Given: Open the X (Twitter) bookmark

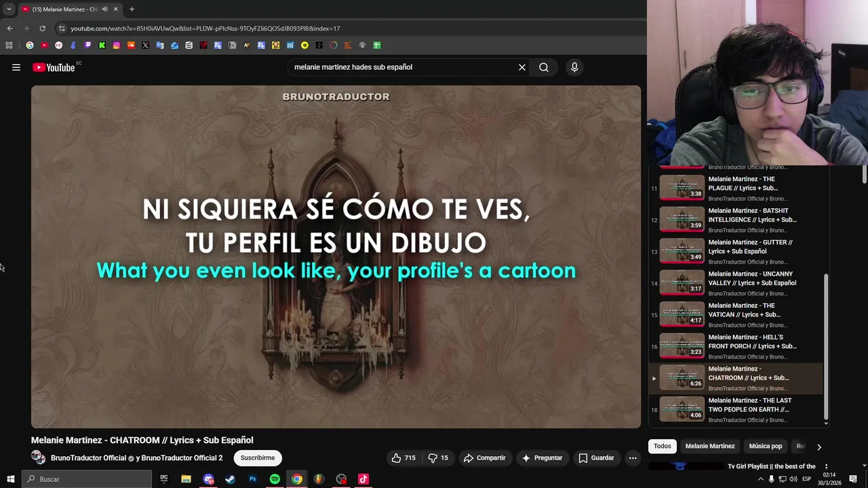Looking at the screenshot, I should 145,45.
